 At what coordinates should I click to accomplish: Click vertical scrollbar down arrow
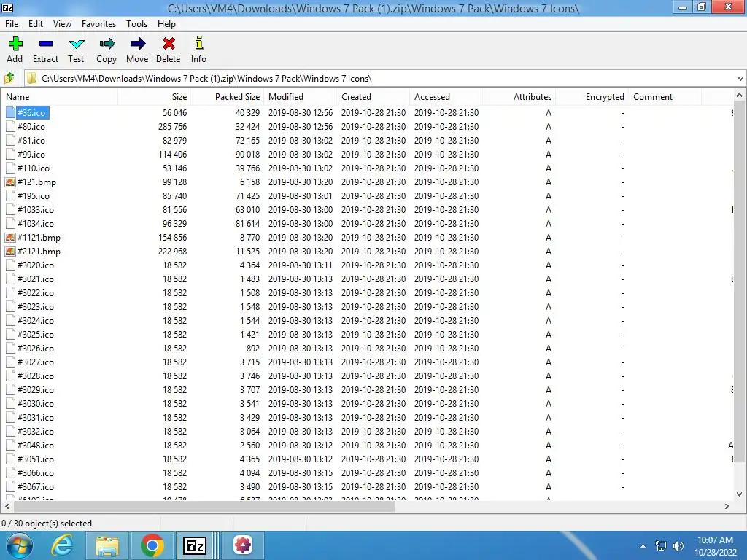740,494
